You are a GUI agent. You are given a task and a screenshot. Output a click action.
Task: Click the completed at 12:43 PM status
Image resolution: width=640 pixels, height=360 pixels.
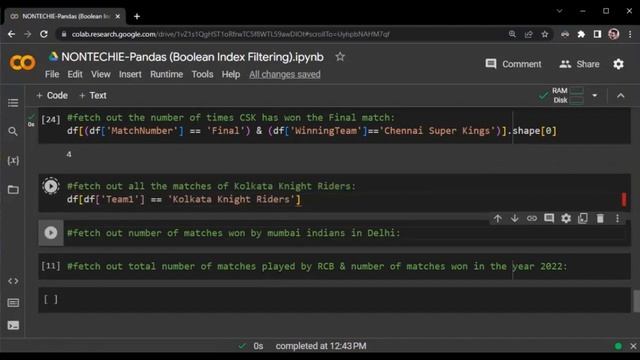pos(321,346)
